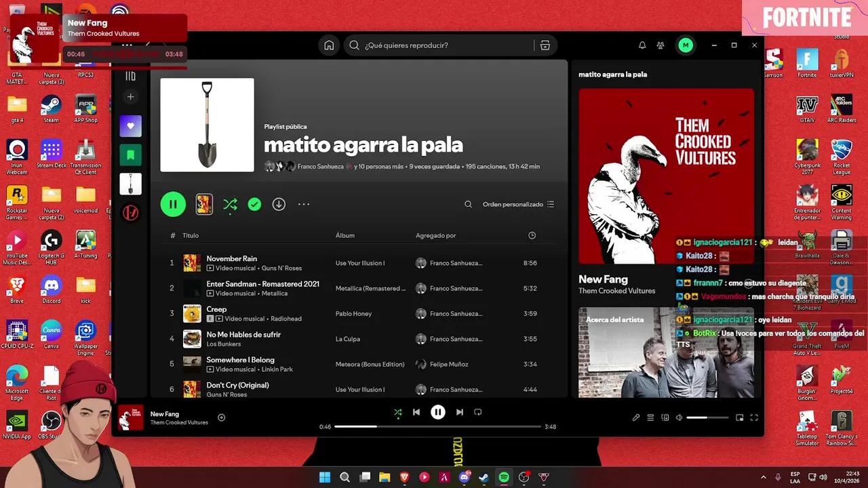The image size is (868, 488).
Task: Open the shovel playlist tile in the sidebar
Action: click(x=131, y=184)
